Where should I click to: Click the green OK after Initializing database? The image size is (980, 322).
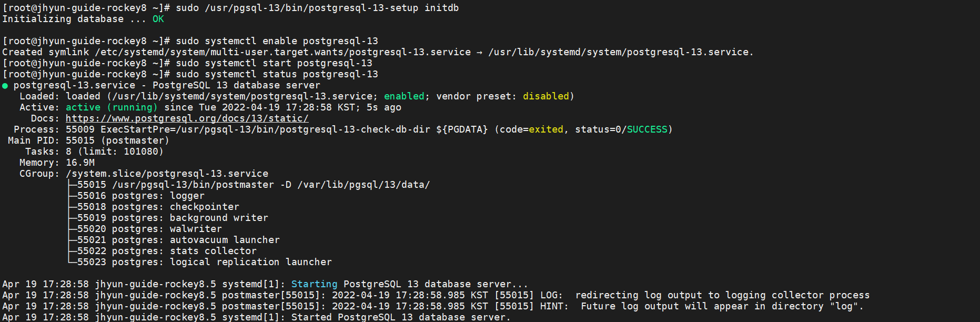pos(158,19)
